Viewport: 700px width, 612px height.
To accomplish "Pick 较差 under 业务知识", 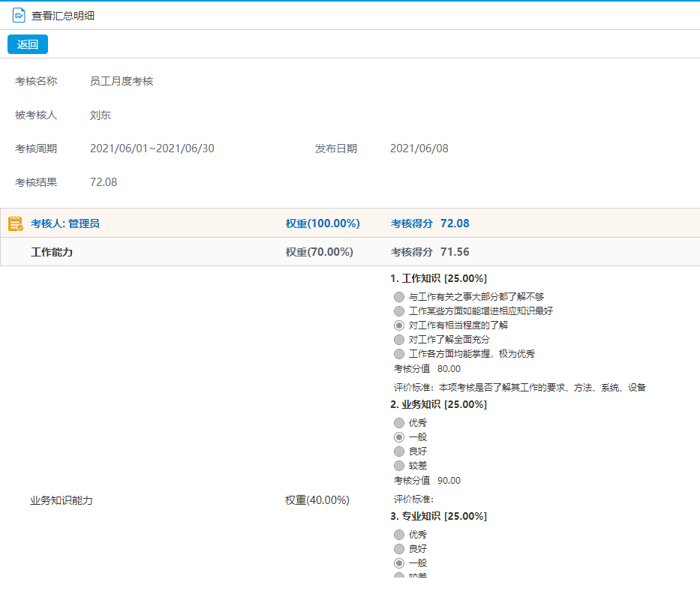I will pyautogui.click(x=399, y=466).
